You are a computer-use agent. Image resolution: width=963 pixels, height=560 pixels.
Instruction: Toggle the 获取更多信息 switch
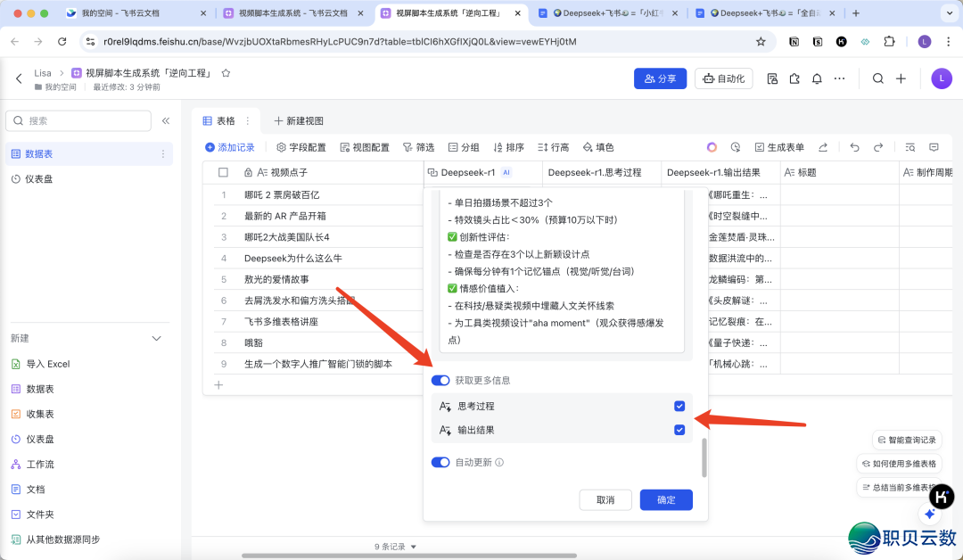coord(440,381)
